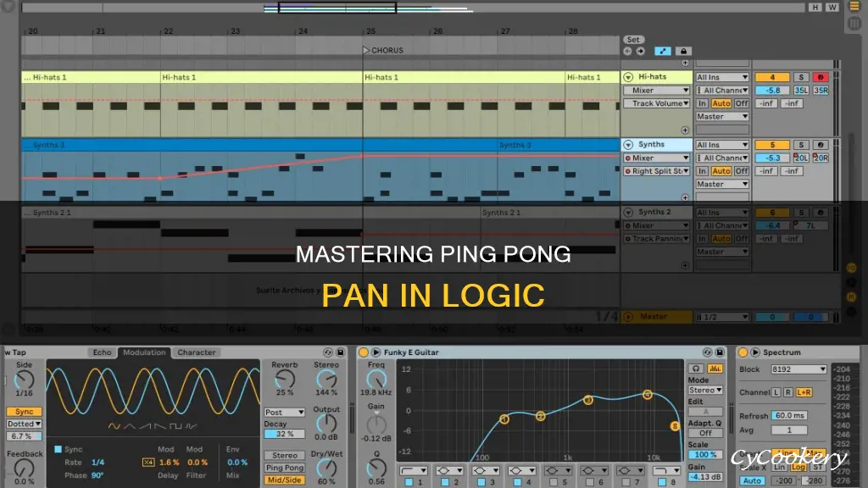Enable the orange Sync button in Echo
This screenshot has width=868, height=488.
pos(24,412)
